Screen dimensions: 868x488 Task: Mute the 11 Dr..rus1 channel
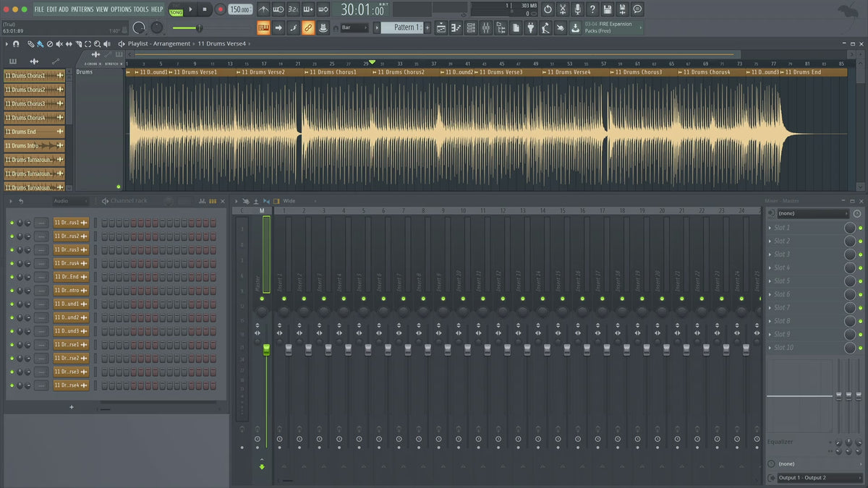pos(12,223)
